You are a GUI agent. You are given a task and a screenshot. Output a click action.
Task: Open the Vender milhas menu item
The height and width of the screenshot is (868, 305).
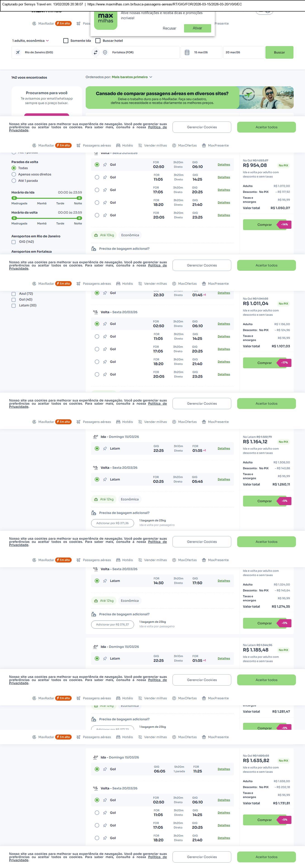(152, 146)
